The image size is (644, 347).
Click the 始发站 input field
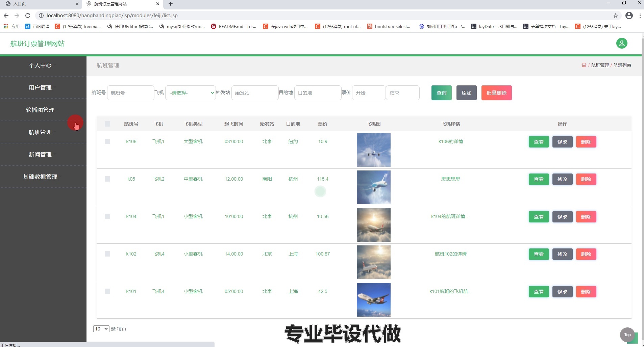[x=255, y=93]
